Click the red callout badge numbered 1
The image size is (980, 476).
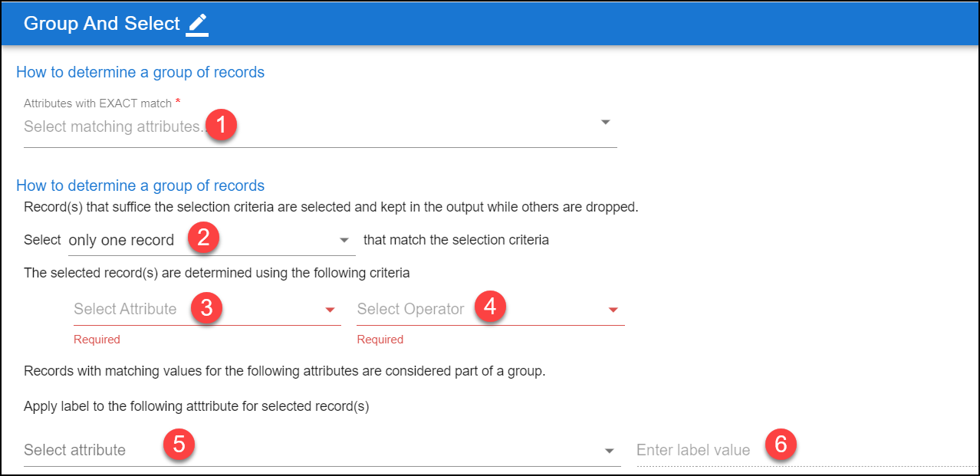point(221,125)
